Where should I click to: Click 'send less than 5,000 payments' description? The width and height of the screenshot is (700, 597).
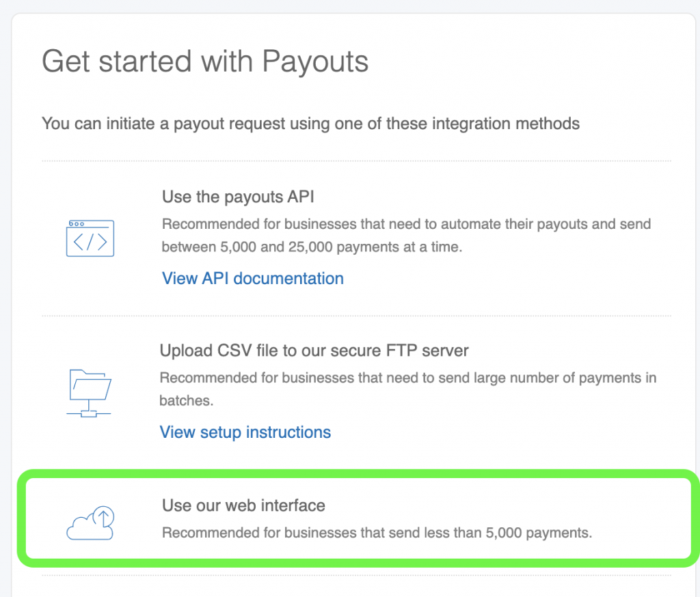click(x=377, y=532)
